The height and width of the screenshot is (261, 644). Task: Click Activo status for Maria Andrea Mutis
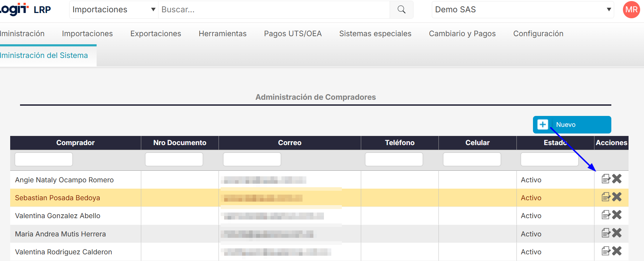tap(531, 234)
